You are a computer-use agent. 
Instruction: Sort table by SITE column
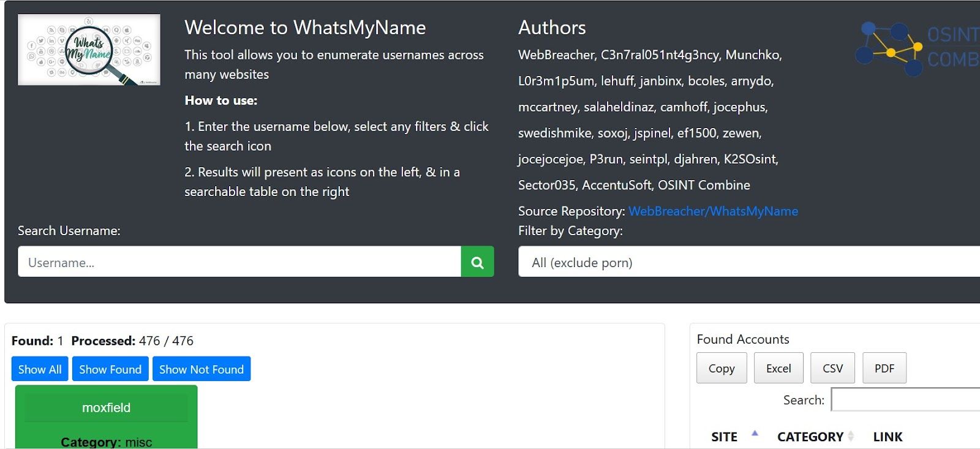(724, 437)
